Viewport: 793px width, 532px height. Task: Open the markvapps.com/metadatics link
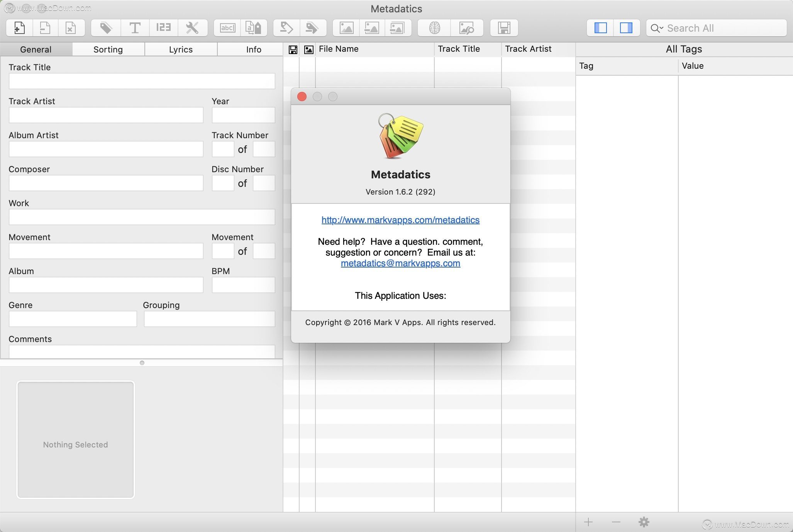400,220
